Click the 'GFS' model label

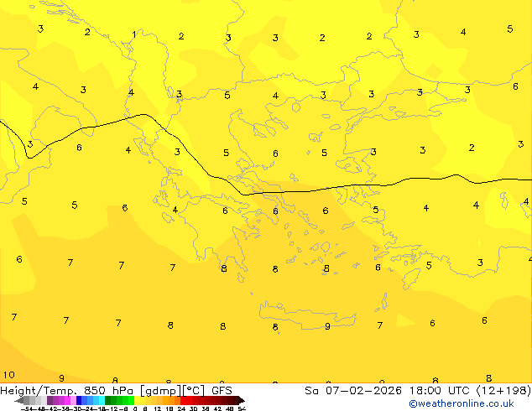[x=222, y=391]
